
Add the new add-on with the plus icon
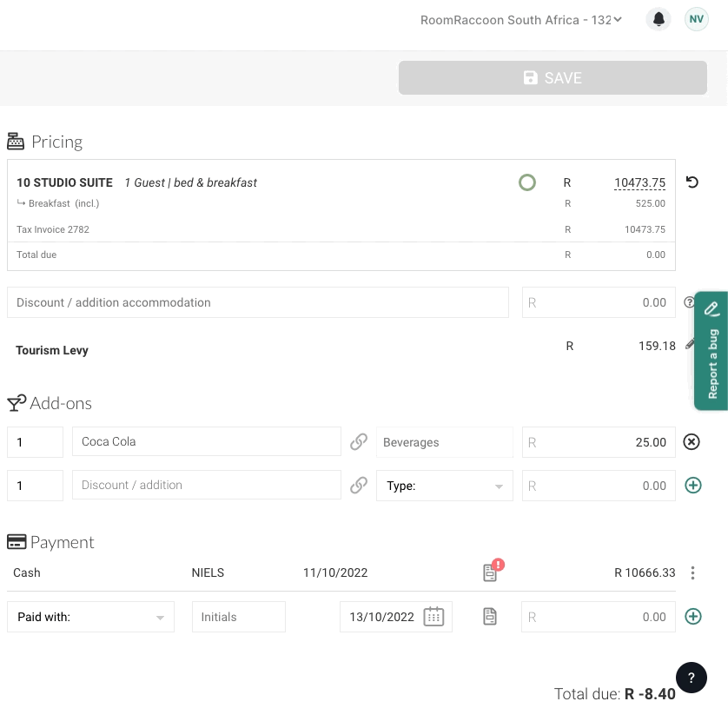[x=692, y=485]
